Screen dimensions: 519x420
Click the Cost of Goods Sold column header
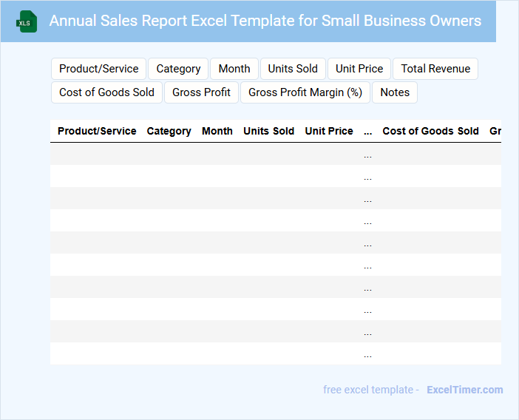[430, 131]
